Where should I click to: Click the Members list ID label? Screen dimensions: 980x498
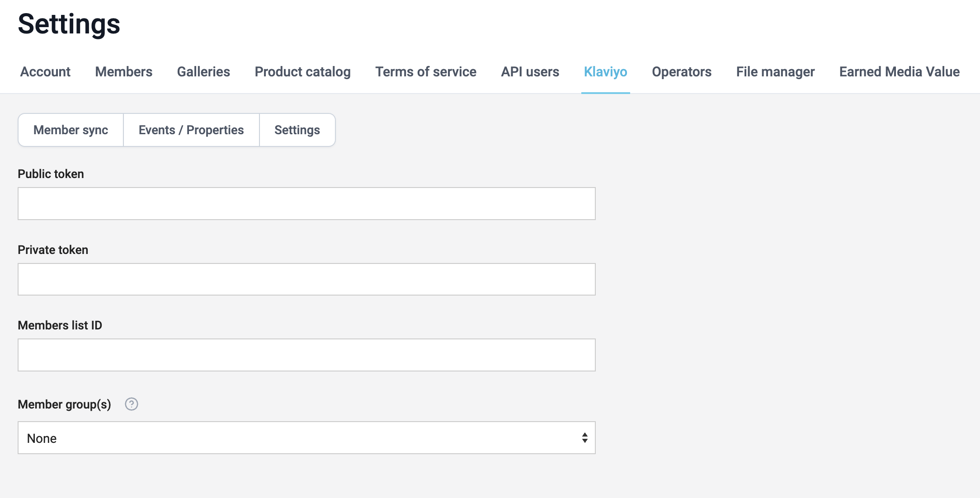click(60, 325)
